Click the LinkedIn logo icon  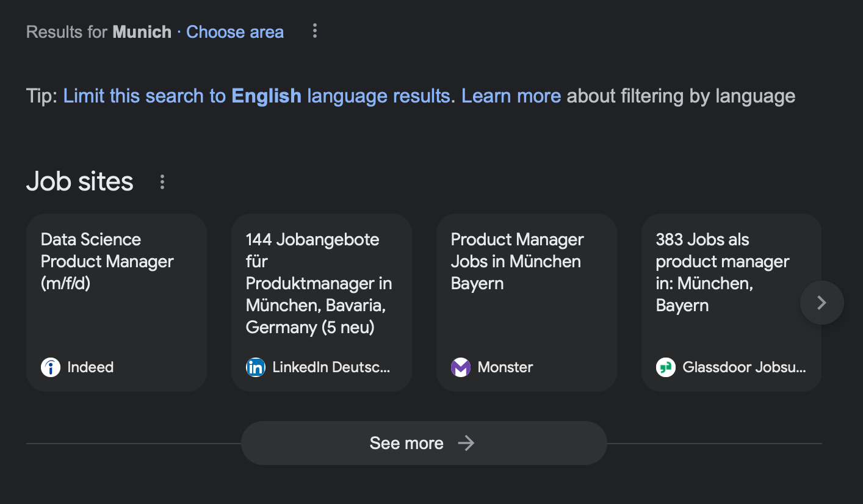tap(256, 367)
